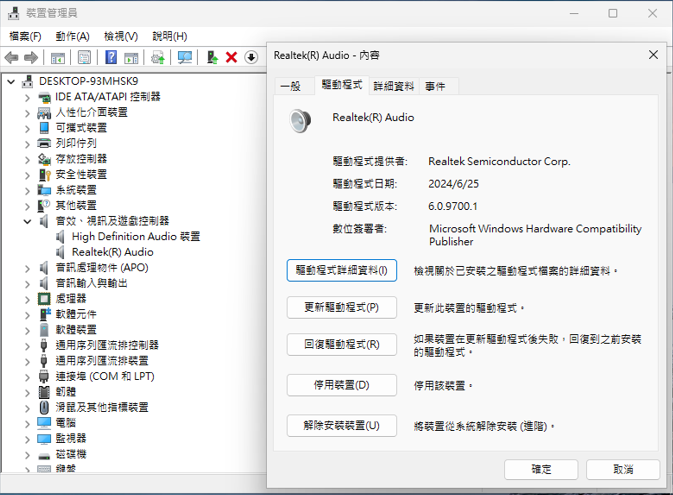Click Realtek Semiconductor Corp. provider text
This screenshot has height=495, width=673.
pyautogui.click(x=499, y=161)
